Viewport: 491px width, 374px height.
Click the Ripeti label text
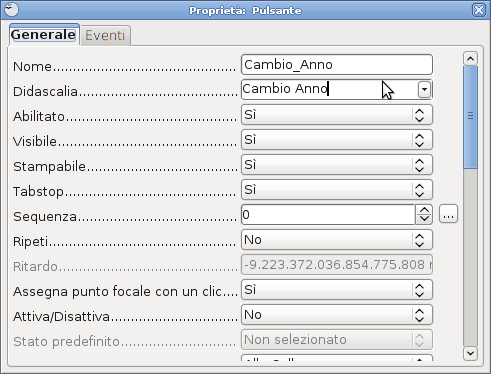click(30, 241)
